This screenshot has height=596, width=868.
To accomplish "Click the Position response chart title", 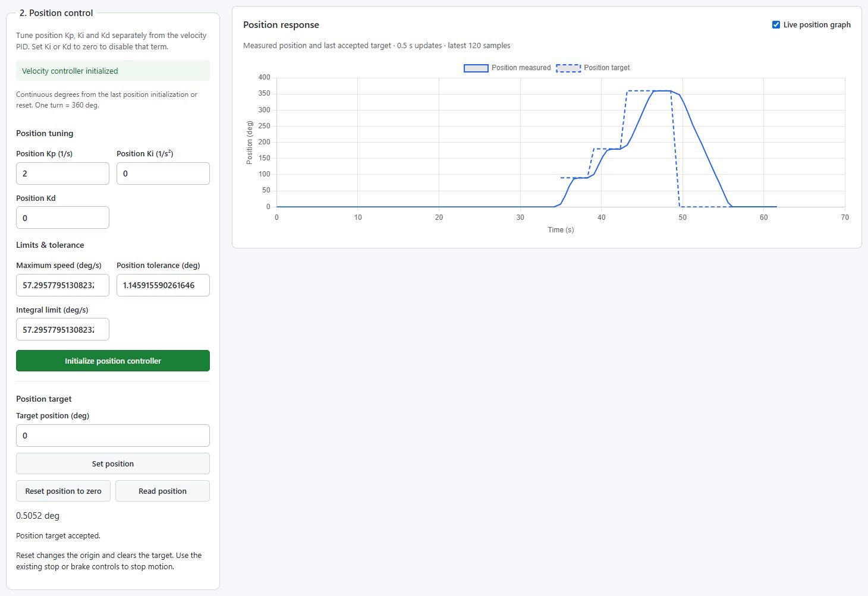I will (281, 25).
